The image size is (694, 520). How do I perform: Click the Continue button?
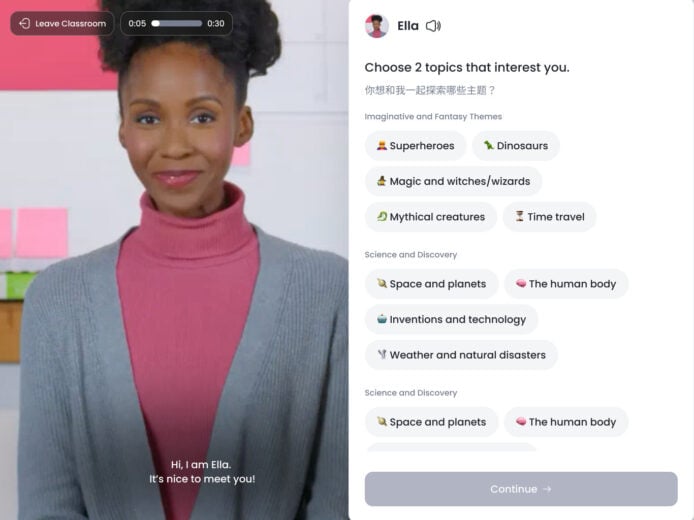tap(521, 489)
